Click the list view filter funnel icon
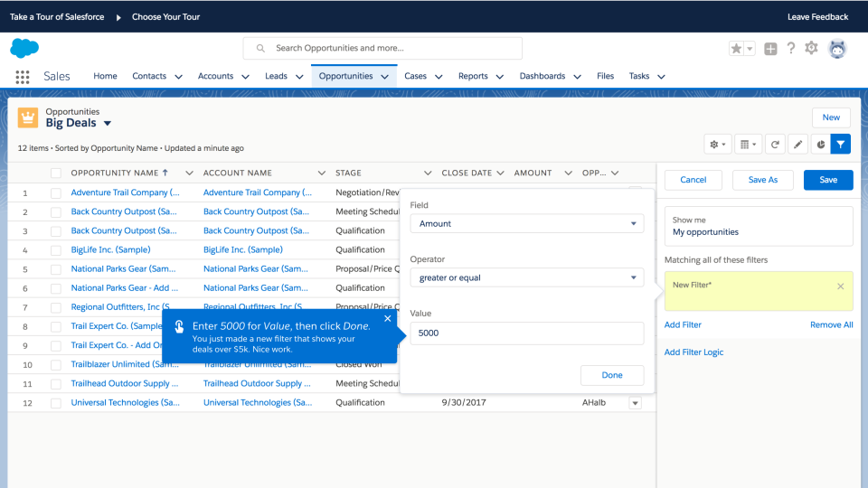 [840, 145]
